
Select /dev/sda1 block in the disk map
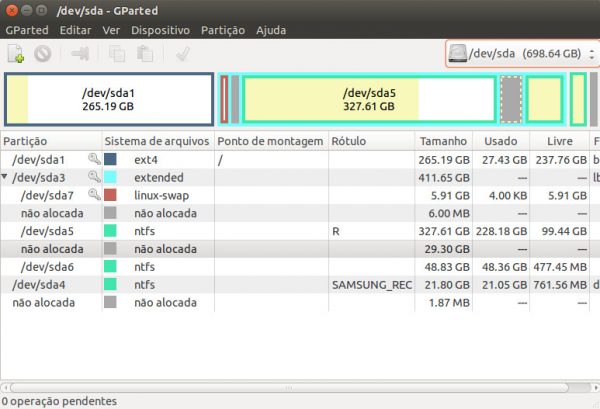click(x=109, y=99)
